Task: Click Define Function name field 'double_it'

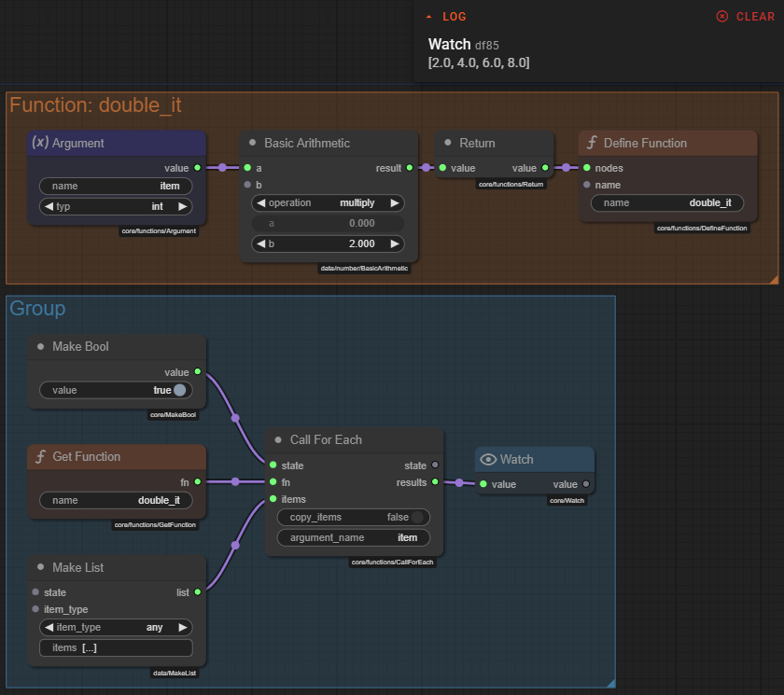Action: (667, 202)
